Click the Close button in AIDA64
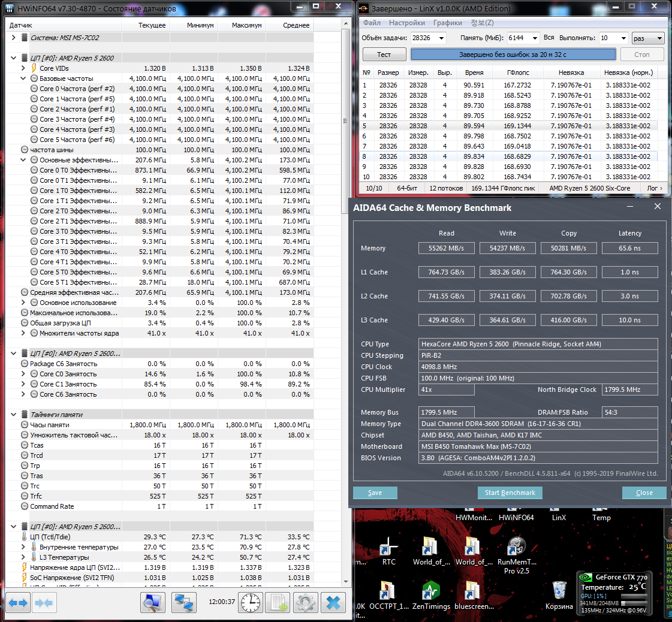This screenshot has height=622, width=672. coord(644,493)
